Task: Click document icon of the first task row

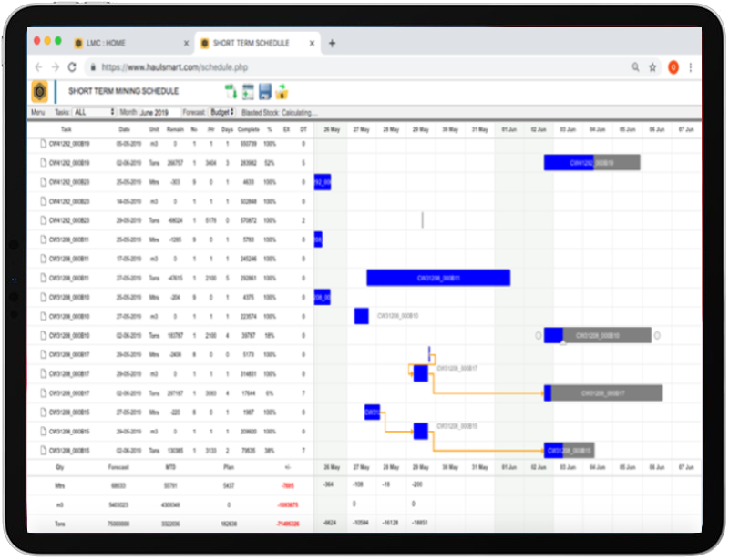Action: click(x=43, y=143)
